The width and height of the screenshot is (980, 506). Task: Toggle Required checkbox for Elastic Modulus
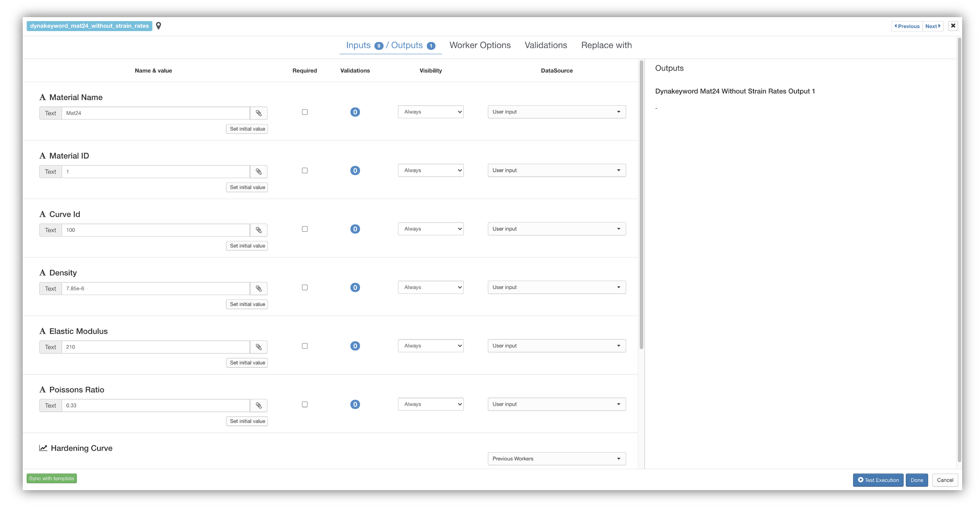(305, 346)
